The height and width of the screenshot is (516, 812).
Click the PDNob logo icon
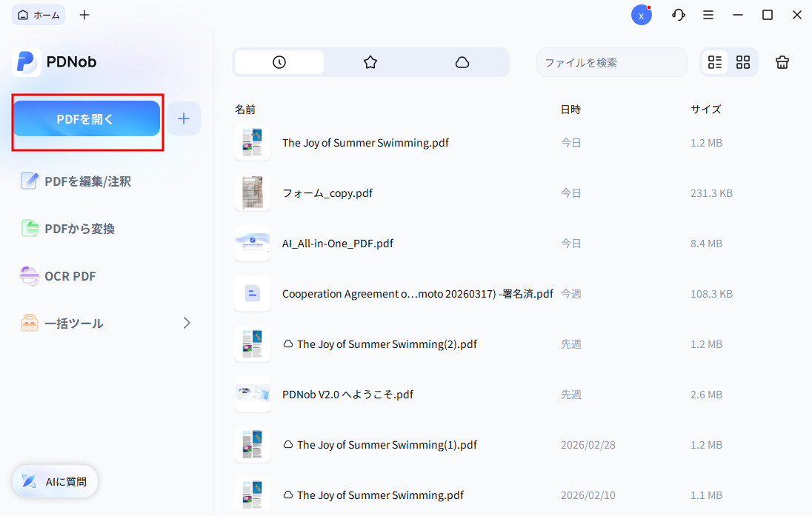click(27, 62)
